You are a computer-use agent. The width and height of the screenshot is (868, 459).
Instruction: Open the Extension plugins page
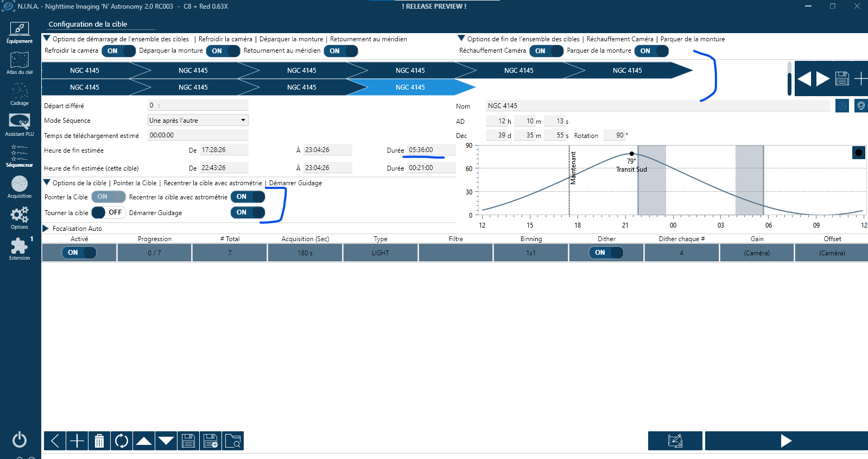click(20, 249)
